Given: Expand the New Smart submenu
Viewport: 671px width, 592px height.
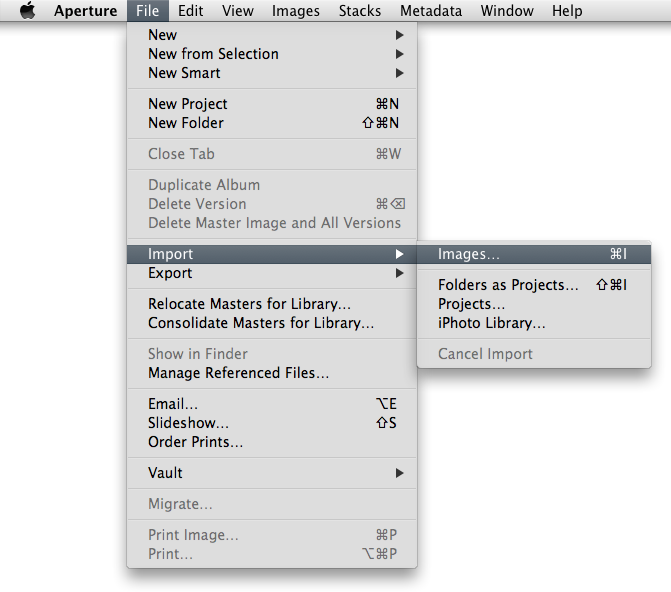Looking at the screenshot, I should (x=184, y=73).
